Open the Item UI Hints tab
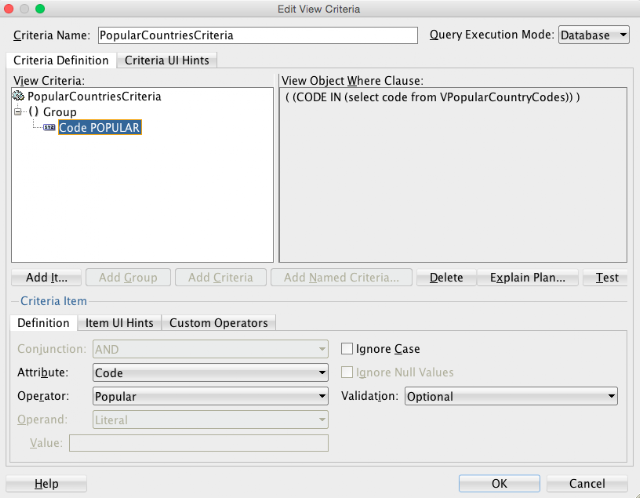The image size is (640, 498). [x=119, y=323]
